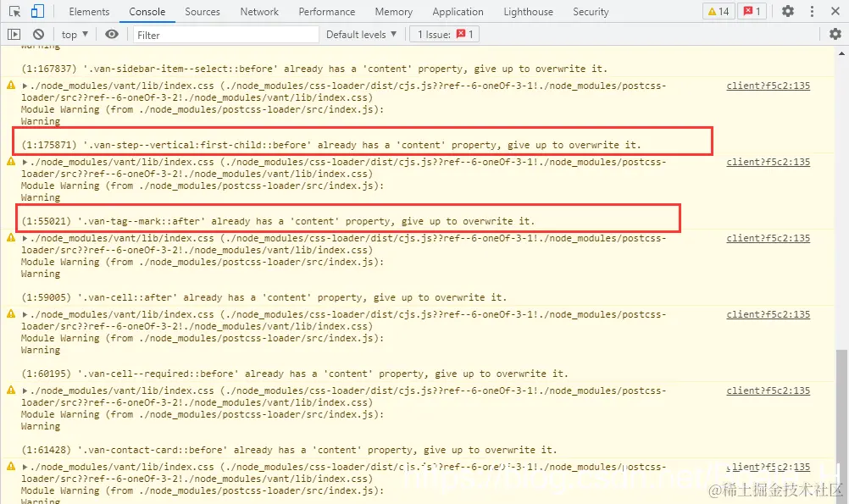Viewport: 849px width, 504px height.
Task: Click warning icon on bottom-most entry
Action: pyautogui.click(x=11, y=466)
